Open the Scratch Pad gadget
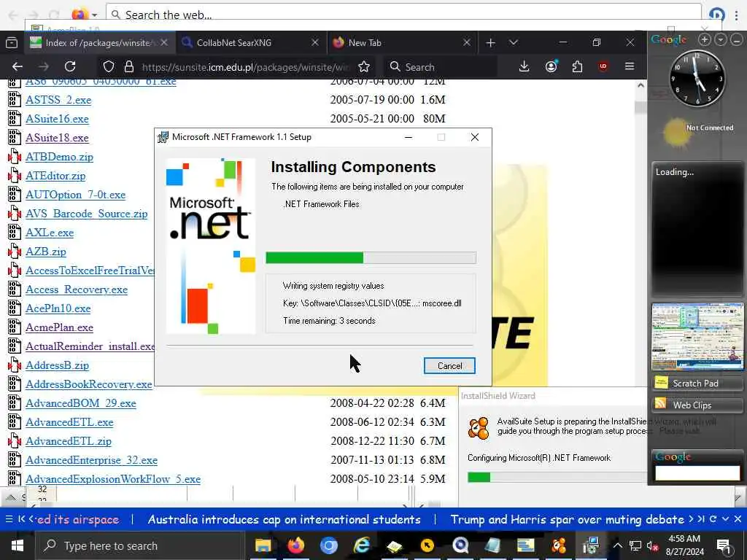Viewport: 747px width, 560px height. click(697, 384)
